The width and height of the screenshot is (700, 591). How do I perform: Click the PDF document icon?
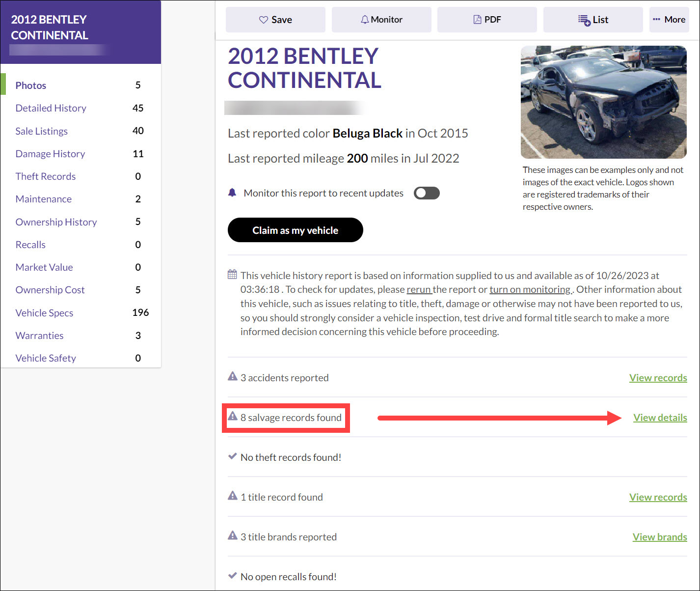(x=477, y=19)
